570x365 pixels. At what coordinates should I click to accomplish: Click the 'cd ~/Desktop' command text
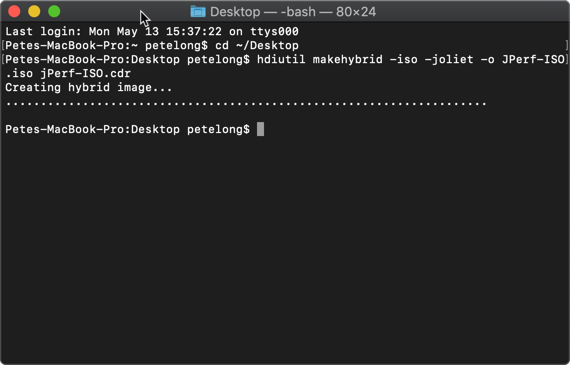click(257, 45)
